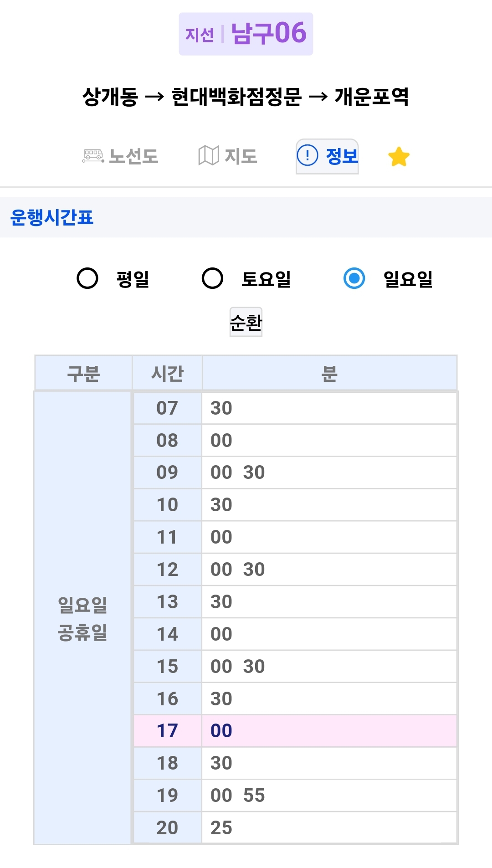Tap the 일요일 공휴일 category cell
The height and width of the screenshot is (868, 492).
pos(83,618)
